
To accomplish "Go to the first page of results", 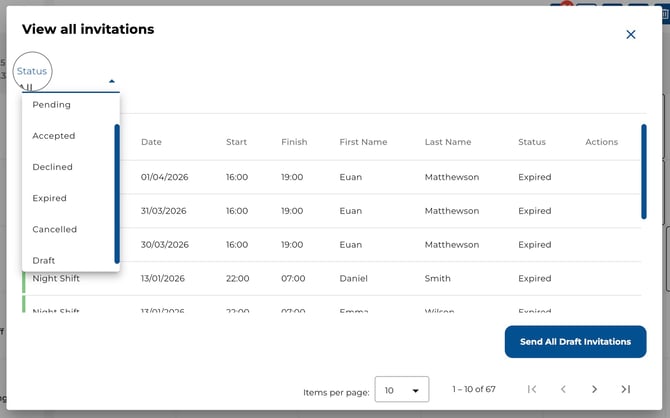I will point(532,389).
